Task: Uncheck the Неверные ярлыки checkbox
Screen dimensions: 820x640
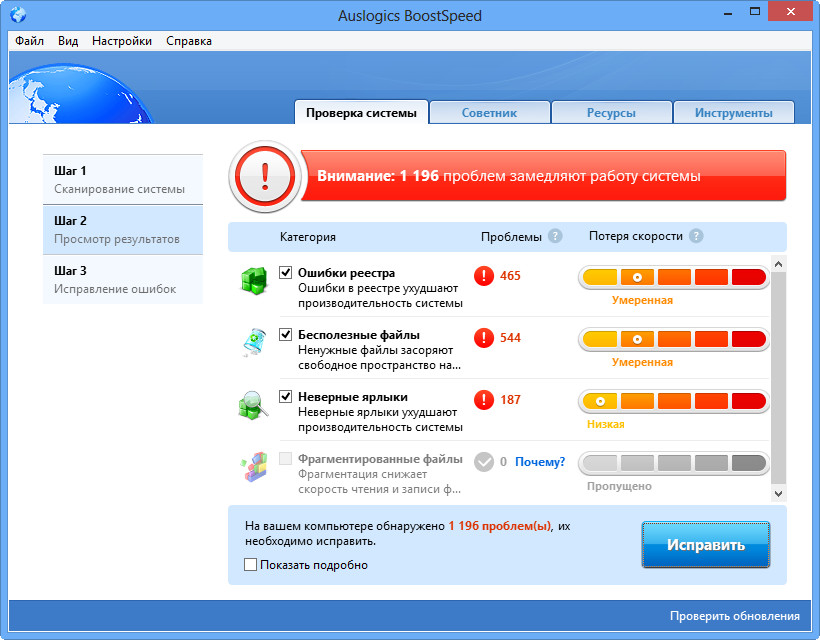Action: (286, 397)
